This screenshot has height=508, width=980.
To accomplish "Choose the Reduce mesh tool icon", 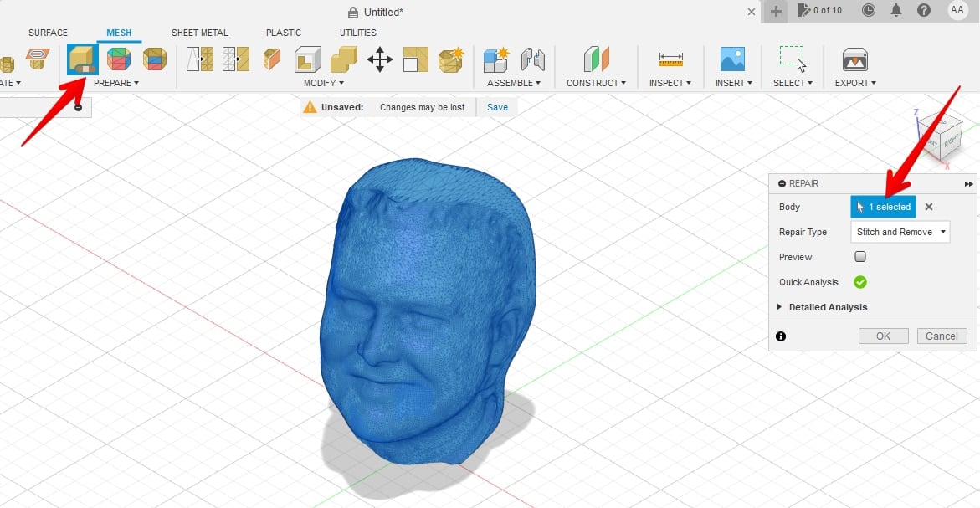I will click(236, 59).
